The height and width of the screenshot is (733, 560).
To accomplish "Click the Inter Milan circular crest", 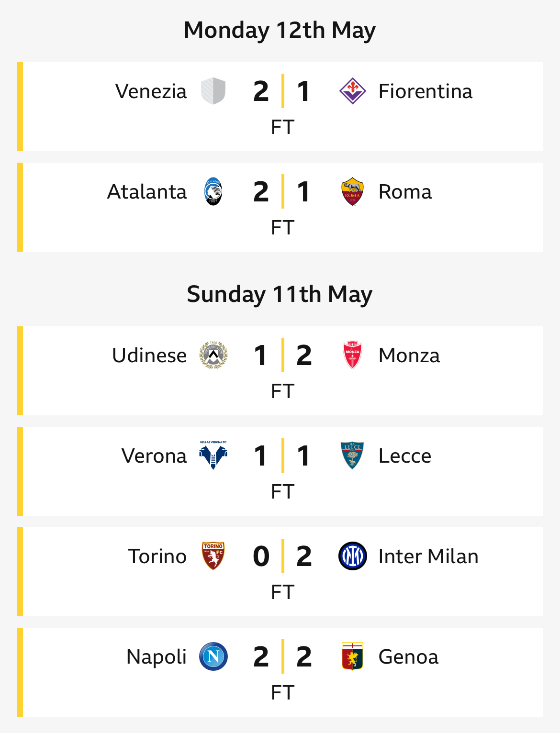I will (353, 556).
